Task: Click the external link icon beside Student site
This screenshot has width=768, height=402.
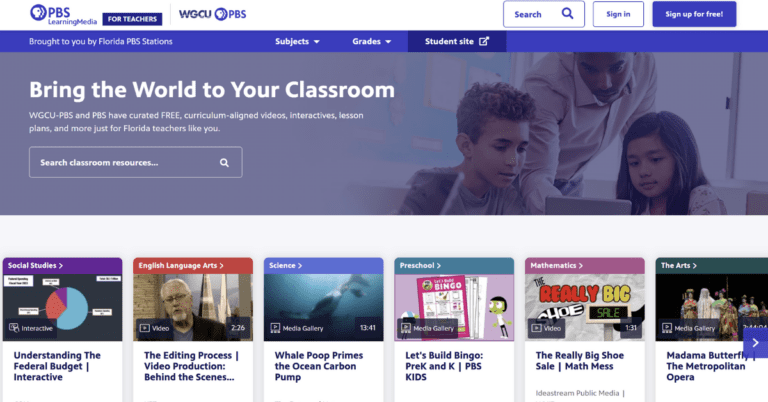Action: click(484, 41)
